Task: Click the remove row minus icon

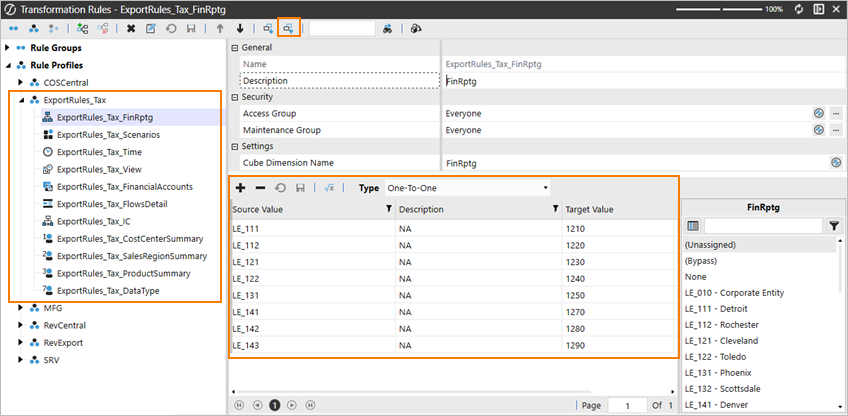Action: (260, 188)
